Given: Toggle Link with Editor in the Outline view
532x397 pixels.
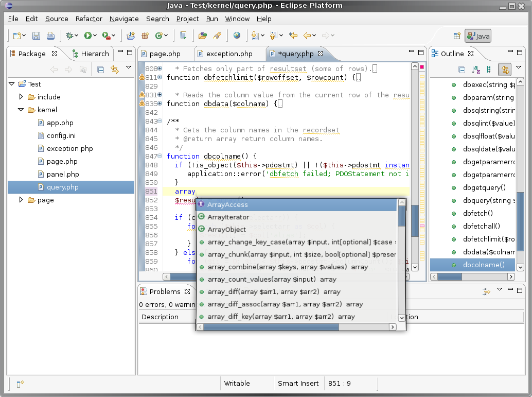Looking at the screenshot, I should (x=505, y=70).
